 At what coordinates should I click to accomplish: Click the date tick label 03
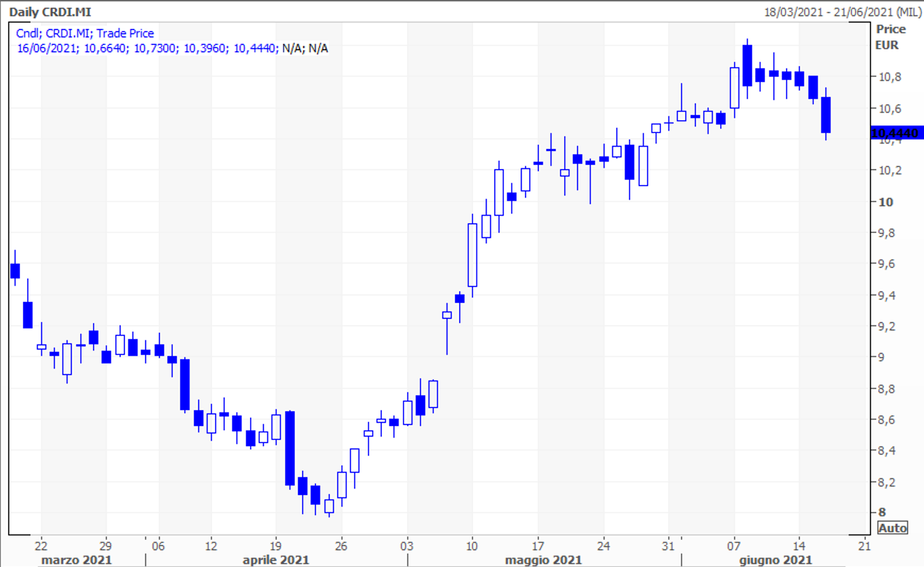click(x=407, y=545)
